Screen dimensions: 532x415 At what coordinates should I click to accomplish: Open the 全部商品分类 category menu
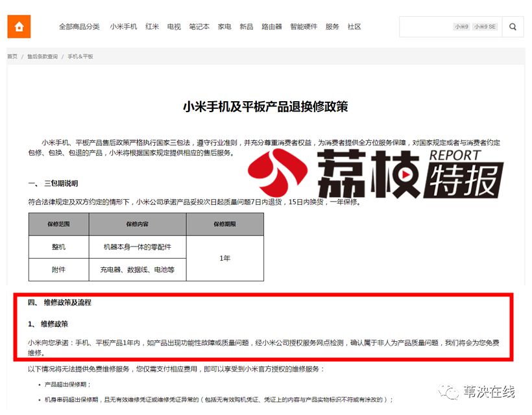click(x=80, y=27)
